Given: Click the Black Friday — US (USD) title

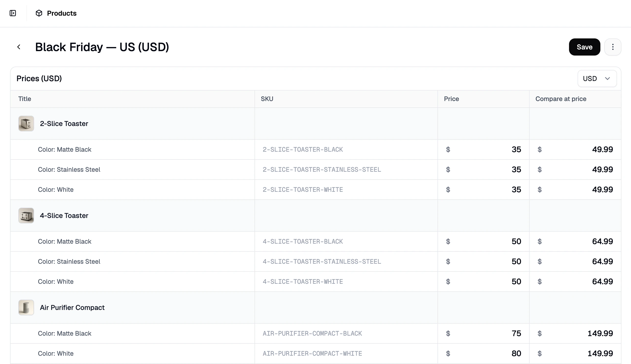Looking at the screenshot, I should click(x=102, y=47).
